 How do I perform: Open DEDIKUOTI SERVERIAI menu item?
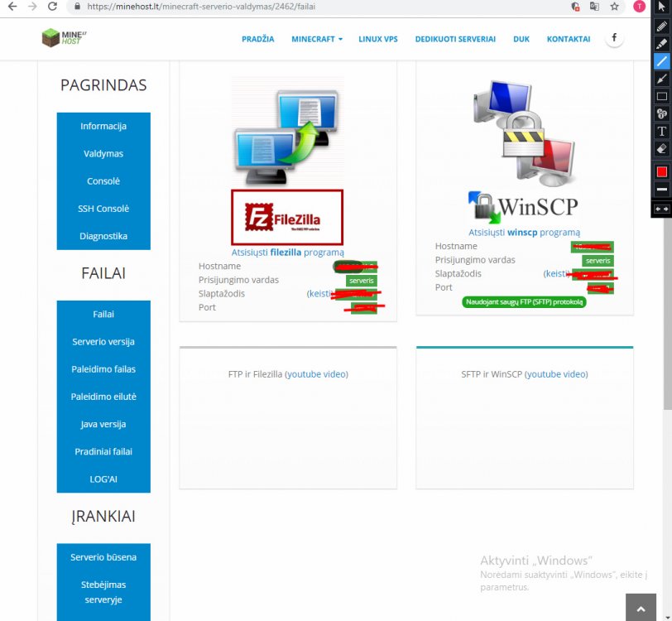point(455,39)
